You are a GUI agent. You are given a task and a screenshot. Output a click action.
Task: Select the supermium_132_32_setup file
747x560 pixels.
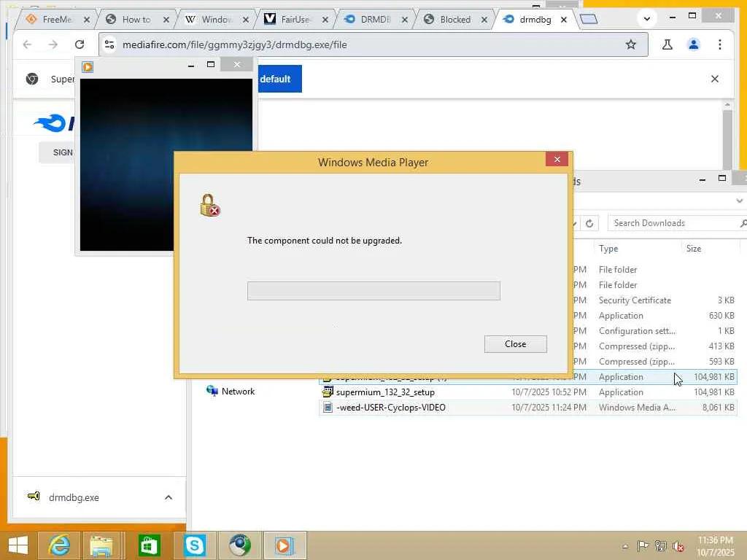(385, 392)
